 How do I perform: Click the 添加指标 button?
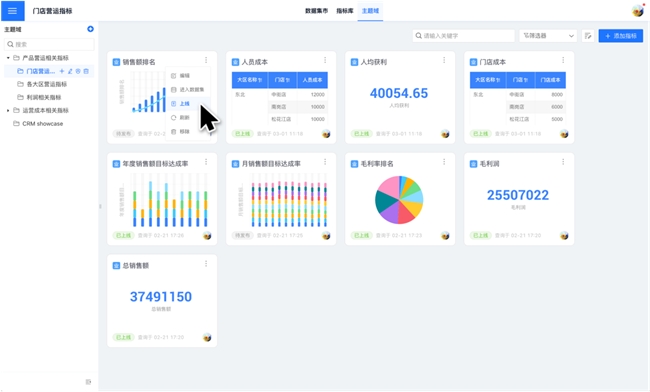pyautogui.click(x=621, y=36)
